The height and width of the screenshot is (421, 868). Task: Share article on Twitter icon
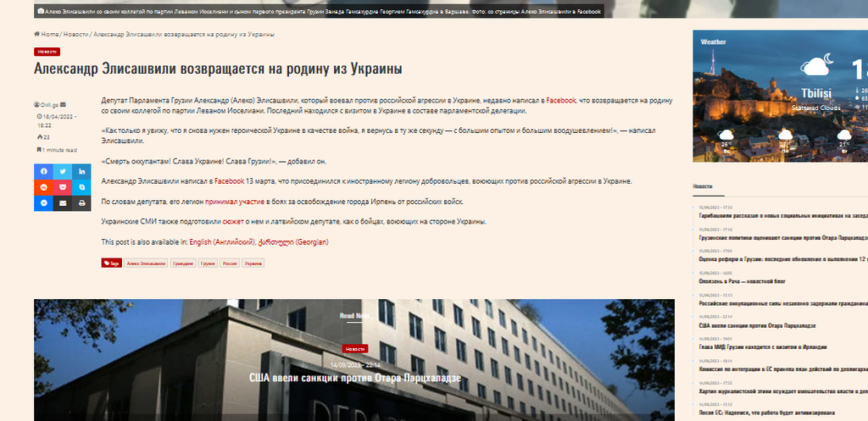(x=63, y=171)
